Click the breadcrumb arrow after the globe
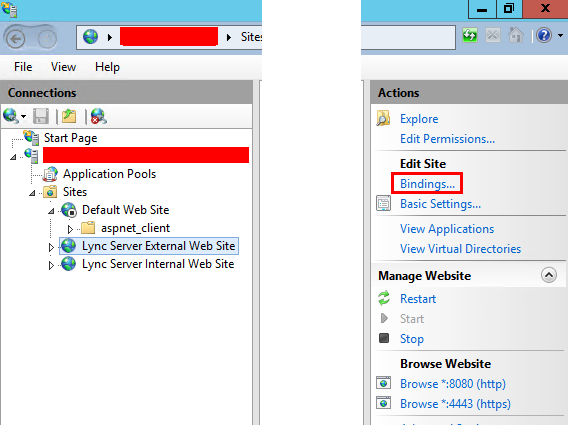568x425 pixels. [110, 37]
